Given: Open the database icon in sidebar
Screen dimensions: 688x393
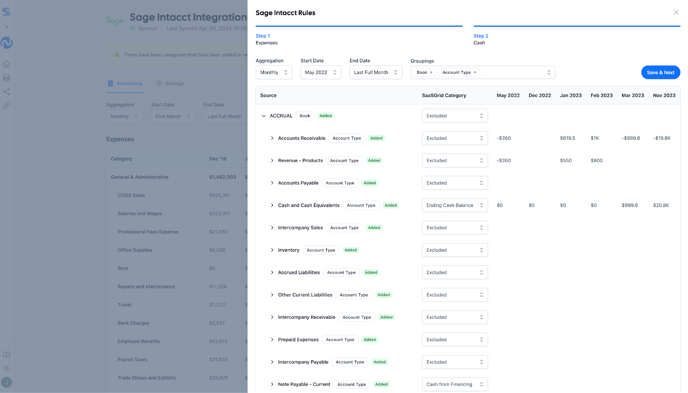Looking at the screenshot, I should click(7, 78).
